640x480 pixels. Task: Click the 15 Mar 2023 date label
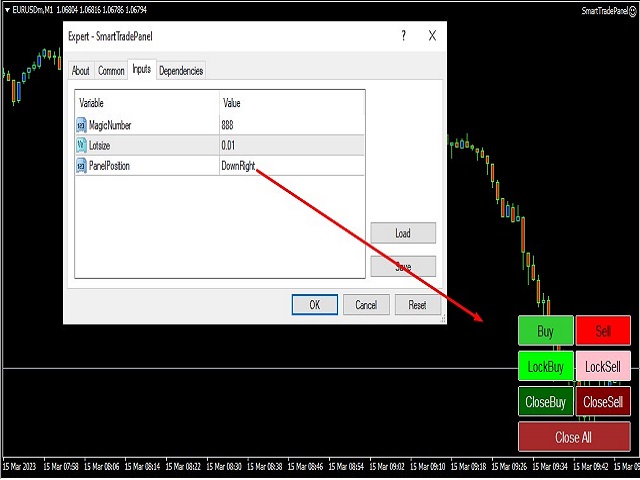click(19, 467)
